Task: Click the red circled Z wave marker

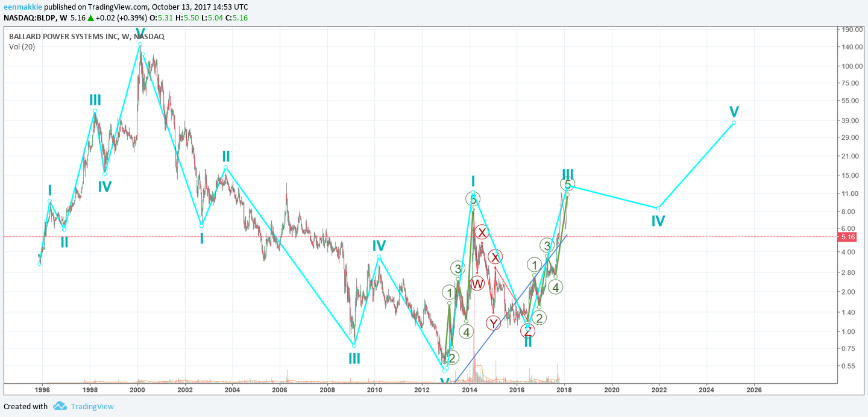Action: pyautogui.click(x=527, y=330)
